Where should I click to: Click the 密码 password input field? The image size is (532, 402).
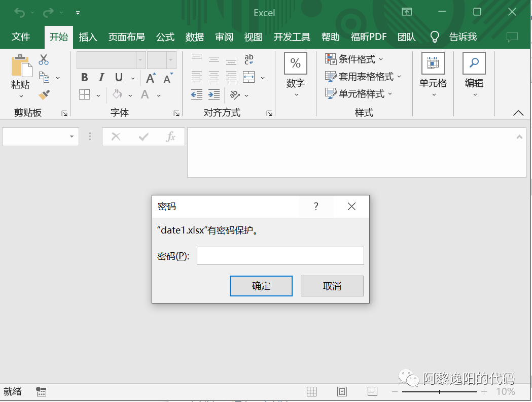pyautogui.click(x=280, y=256)
